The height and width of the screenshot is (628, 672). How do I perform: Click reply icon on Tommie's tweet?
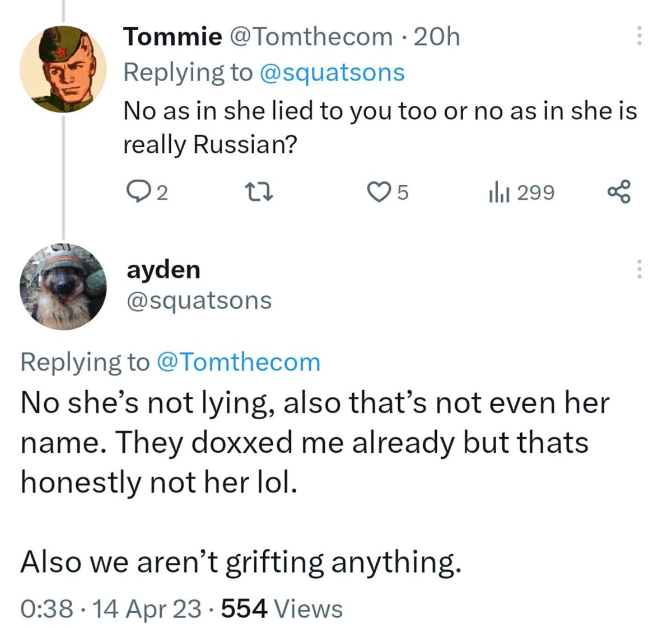pos(135,192)
